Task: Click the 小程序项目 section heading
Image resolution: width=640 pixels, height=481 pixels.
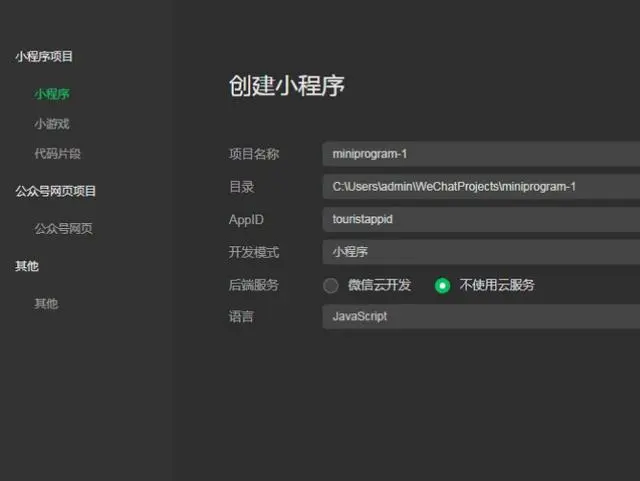Action: [44, 56]
